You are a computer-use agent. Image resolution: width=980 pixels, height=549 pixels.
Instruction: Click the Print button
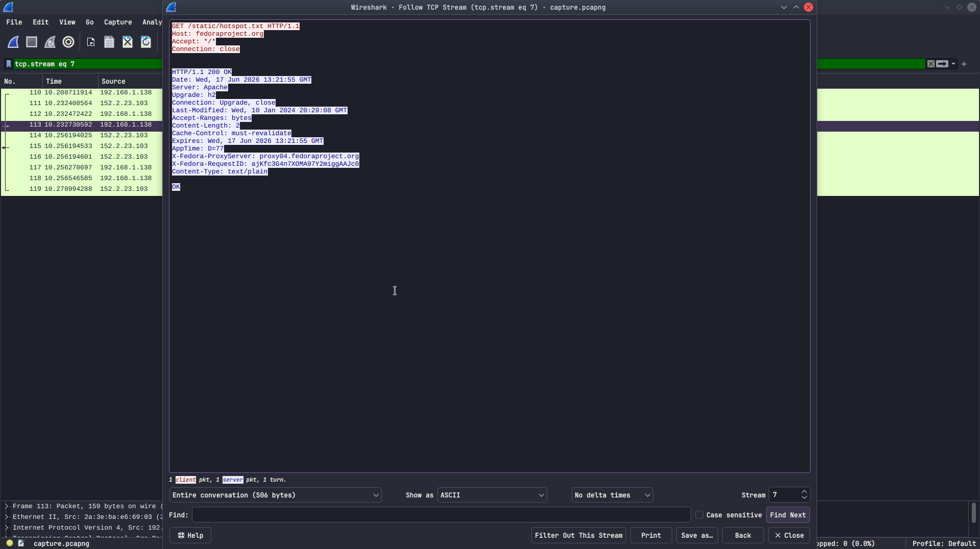[651, 536]
